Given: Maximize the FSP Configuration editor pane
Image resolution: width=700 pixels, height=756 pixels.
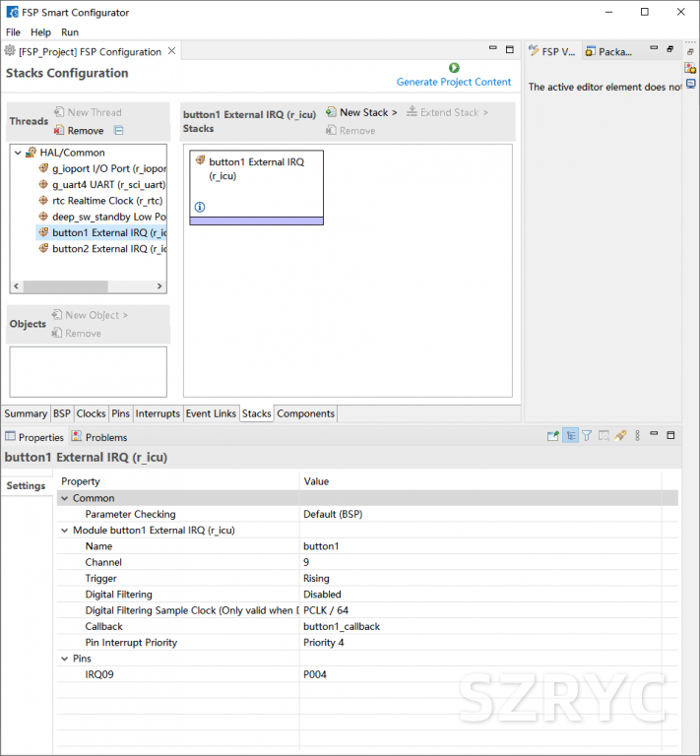Looking at the screenshot, I should [509, 49].
